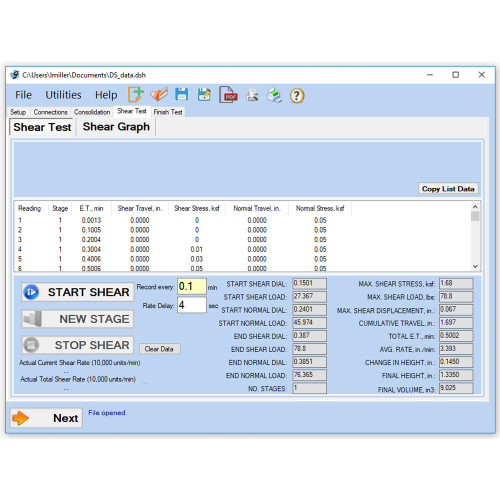
Task: Click the START SHEAR DIAL field 0.1501
Action: 309,284
